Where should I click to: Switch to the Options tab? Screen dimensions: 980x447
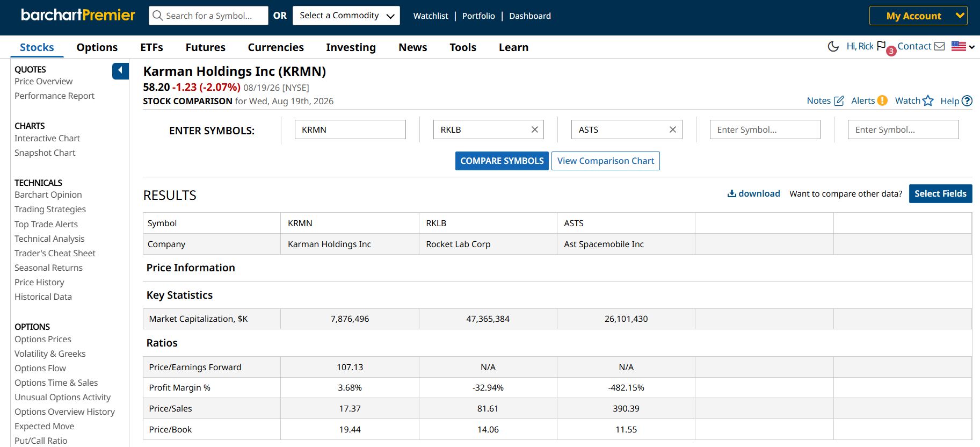(97, 47)
